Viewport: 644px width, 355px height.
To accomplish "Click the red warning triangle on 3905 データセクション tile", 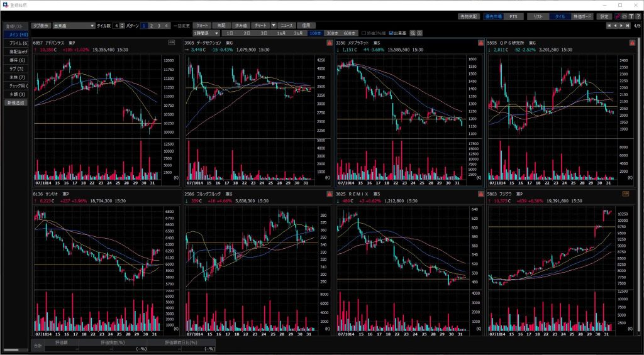I will coord(329,43).
